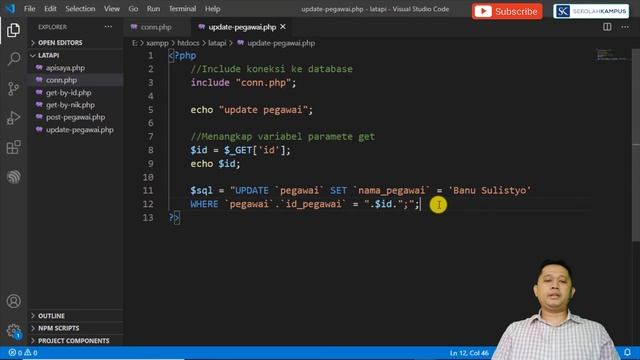Open the Terminal menu
The height and width of the screenshot is (360, 640).
click(182, 9)
